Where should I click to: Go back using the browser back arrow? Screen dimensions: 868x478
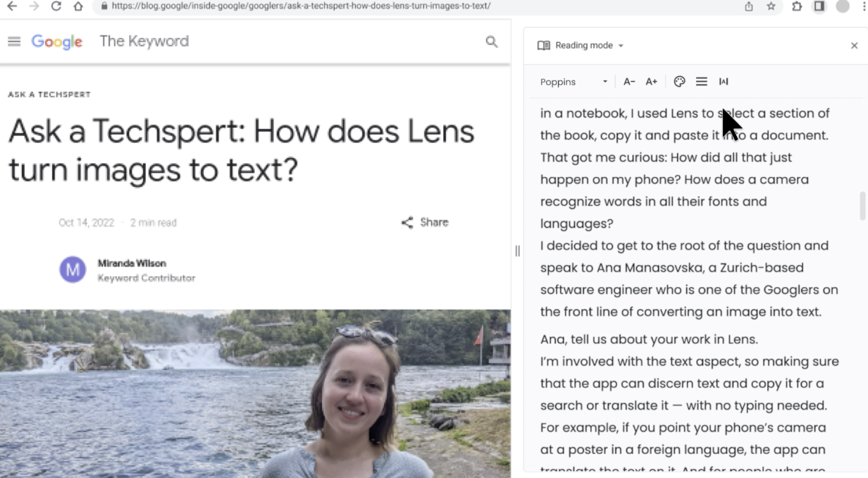point(12,6)
